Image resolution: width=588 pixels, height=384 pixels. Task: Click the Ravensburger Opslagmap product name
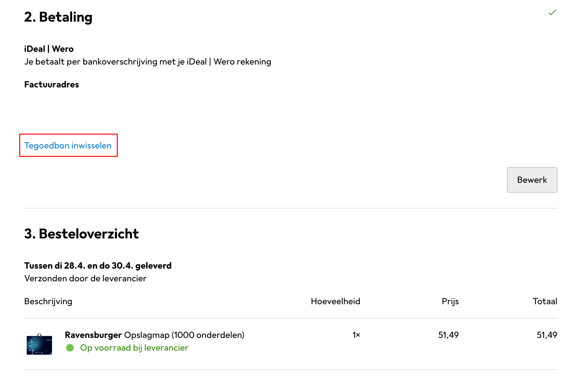(x=154, y=335)
